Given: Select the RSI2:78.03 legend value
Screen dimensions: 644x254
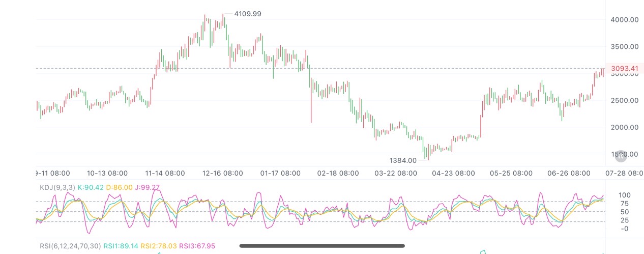Looking at the screenshot, I should [x=159, y=246].
